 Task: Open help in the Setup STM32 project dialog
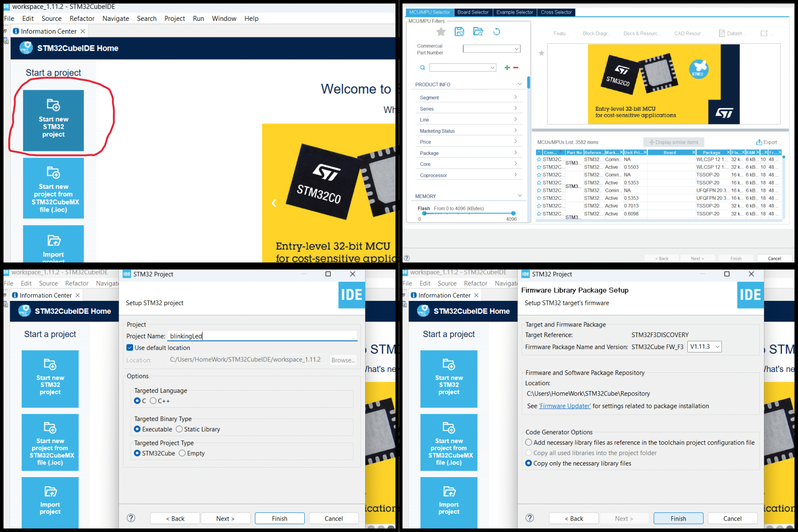[x=131, y=518]
